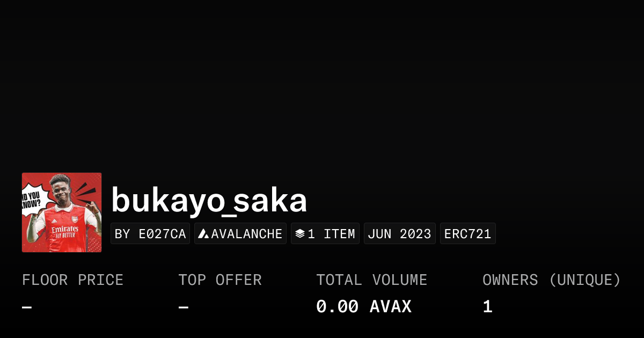This screenshot has height=338, width=644.
Task: Click the collection title bukayo_saka
Action: [209, 200]
